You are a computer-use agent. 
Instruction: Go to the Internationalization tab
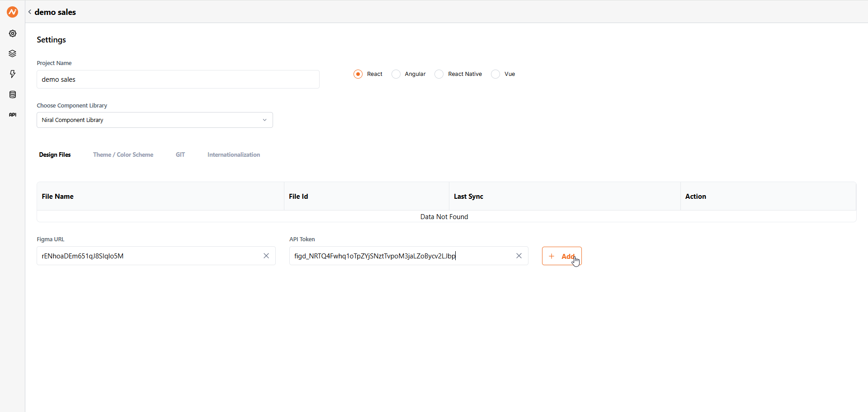233,154
